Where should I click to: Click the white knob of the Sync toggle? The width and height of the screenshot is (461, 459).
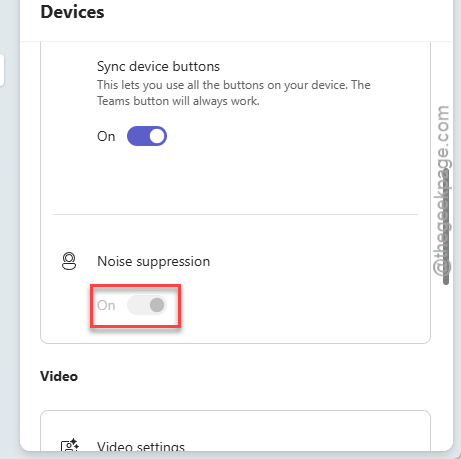pos(157,136)
